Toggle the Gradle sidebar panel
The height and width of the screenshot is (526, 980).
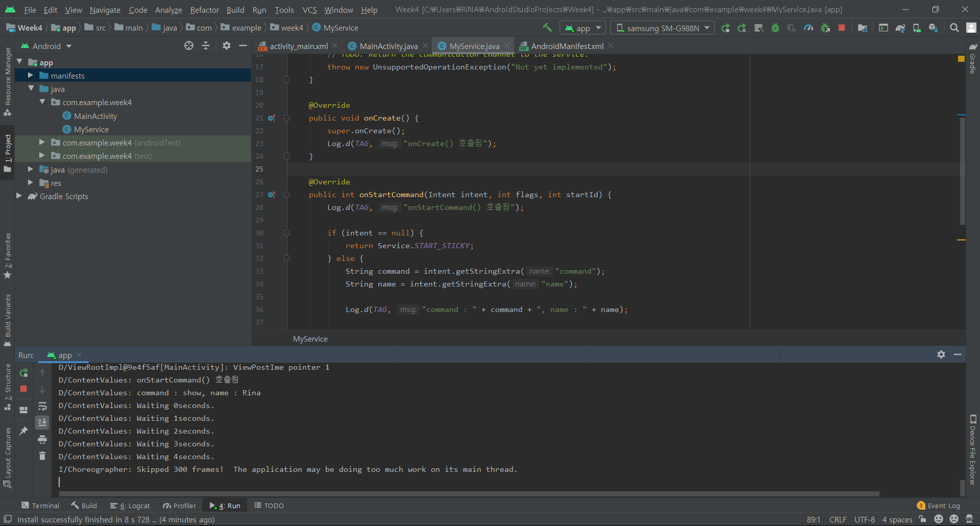click(x=973, y=58)
